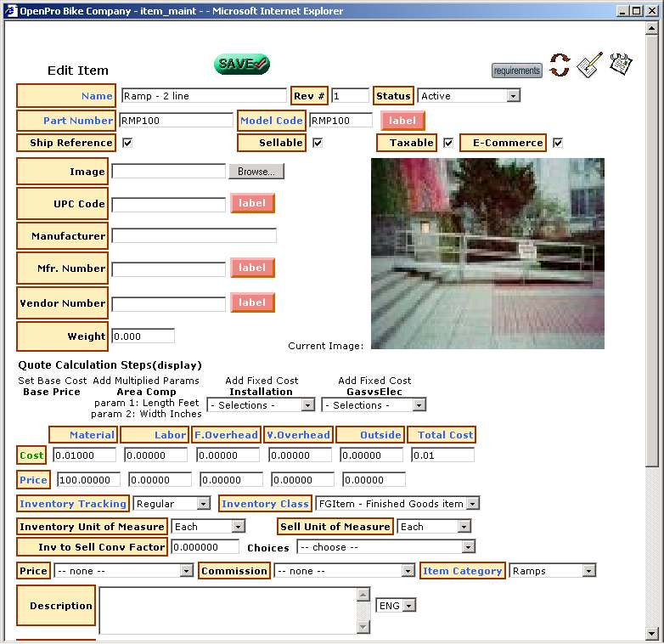Disable the E-Commerce checkbox
The image size is (664, 644).
[x=558, y=143]
